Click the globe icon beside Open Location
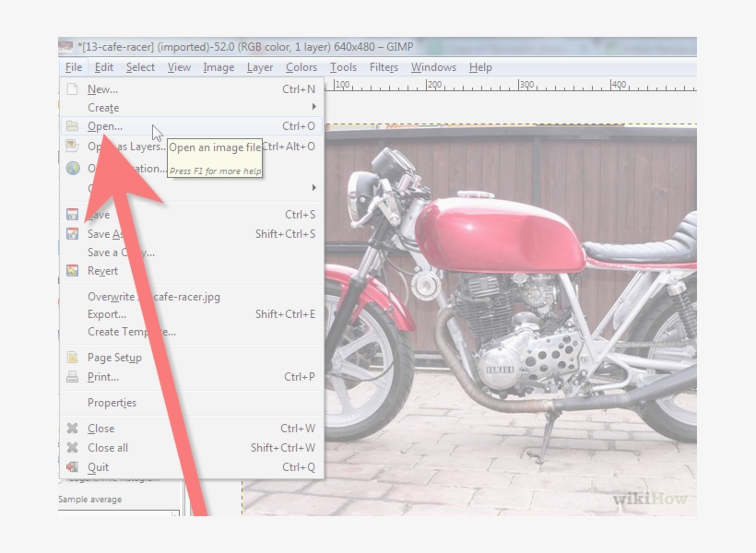 point(73,169)
